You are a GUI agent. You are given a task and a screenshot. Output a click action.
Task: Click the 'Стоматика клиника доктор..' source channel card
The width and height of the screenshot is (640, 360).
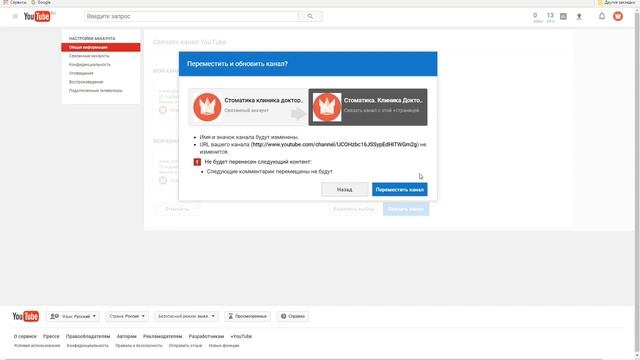[x=248, y=107]
